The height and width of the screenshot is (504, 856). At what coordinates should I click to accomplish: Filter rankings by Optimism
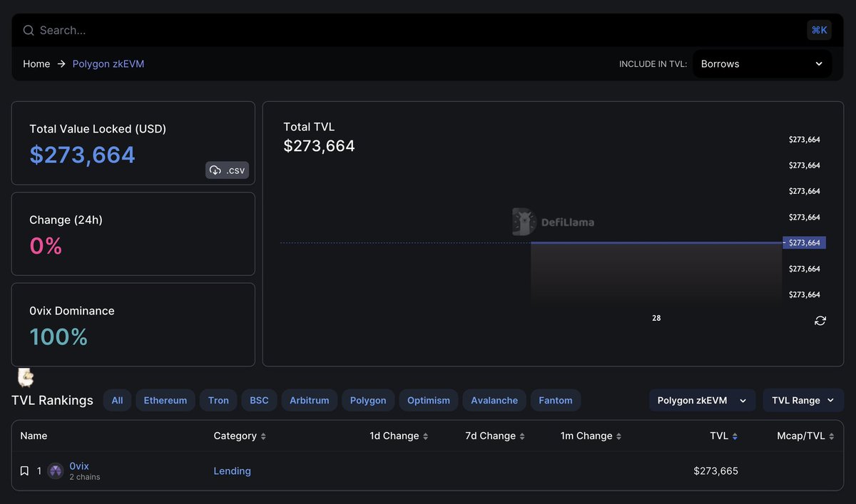(x=429, y=400)
